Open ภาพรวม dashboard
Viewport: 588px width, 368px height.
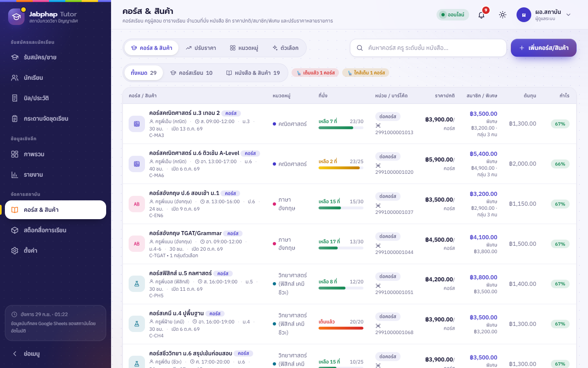click(x=56, y=154)
